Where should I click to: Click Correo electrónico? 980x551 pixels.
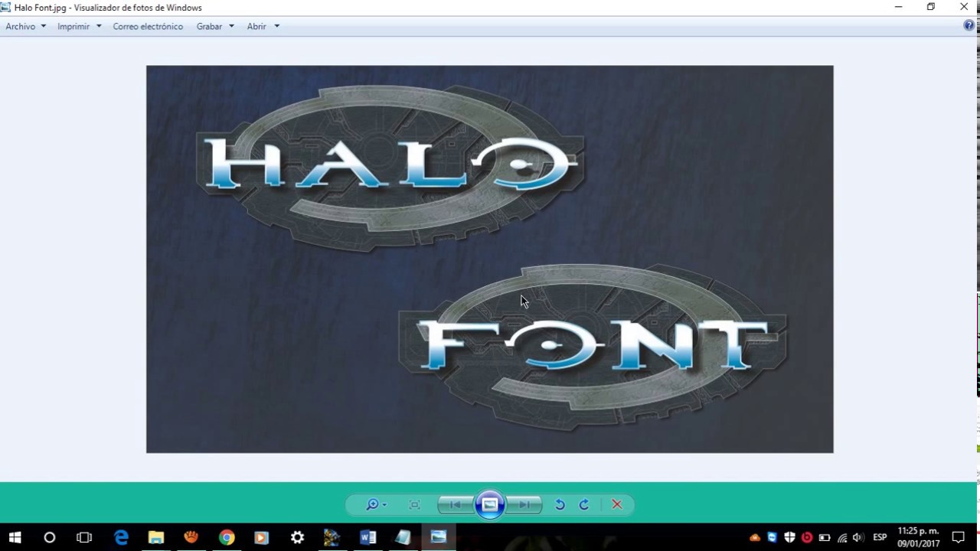coord(148,26)
